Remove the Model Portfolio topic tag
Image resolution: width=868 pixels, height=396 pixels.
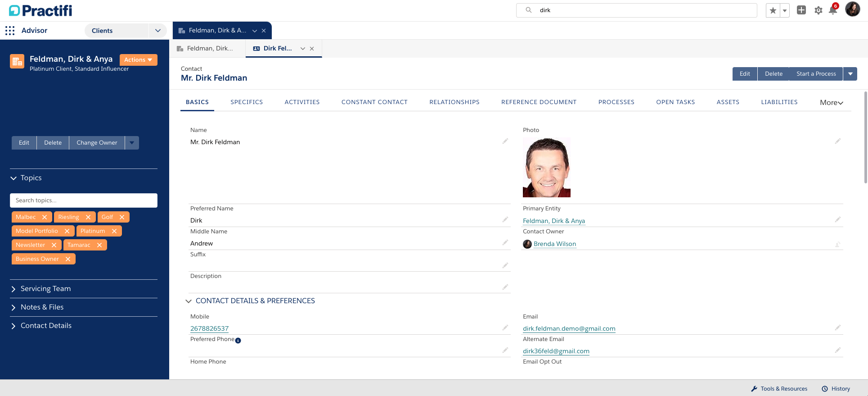[67, 231]
